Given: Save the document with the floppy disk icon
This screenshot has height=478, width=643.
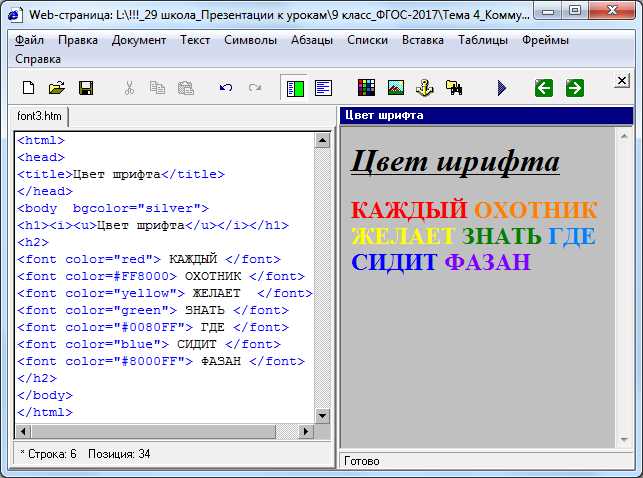Looking at the screenshot, I should click(x=86, y=88).
